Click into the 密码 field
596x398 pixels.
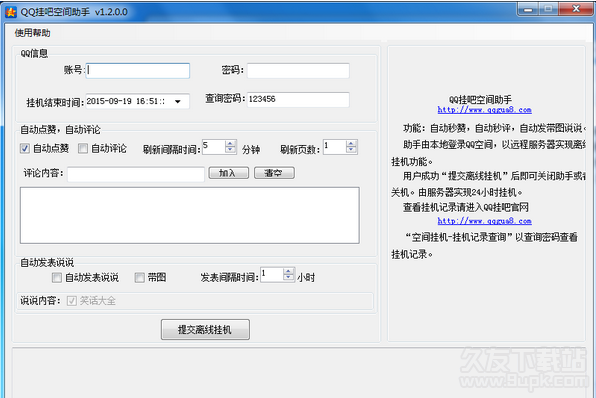coord(298,71)
